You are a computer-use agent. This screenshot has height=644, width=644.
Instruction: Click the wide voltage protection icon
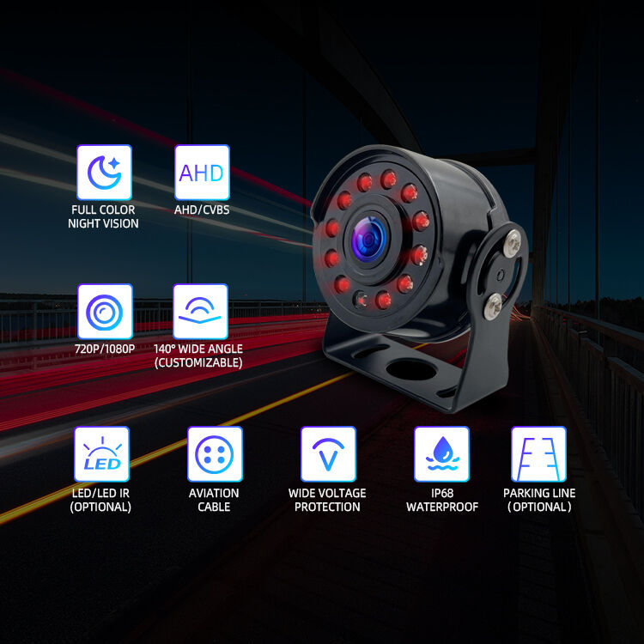tap(328, 454)
